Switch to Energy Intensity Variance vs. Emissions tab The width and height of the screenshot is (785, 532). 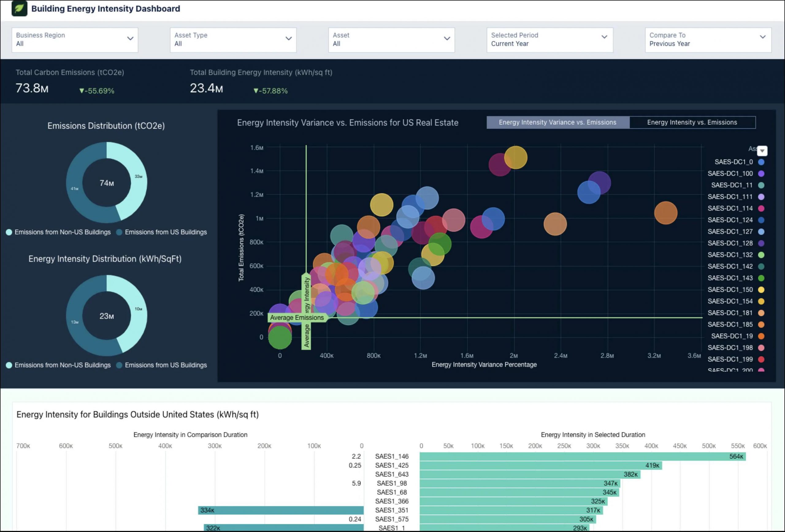(x=557, y=122)
